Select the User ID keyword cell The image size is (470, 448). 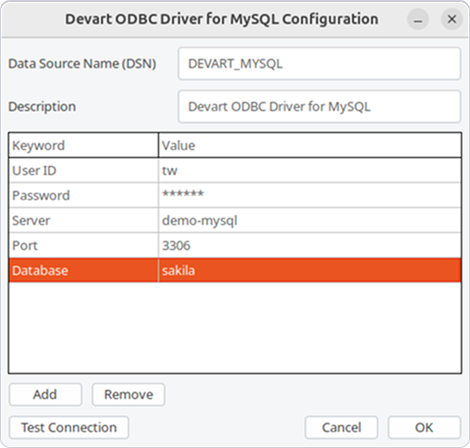tap(83, 170)
